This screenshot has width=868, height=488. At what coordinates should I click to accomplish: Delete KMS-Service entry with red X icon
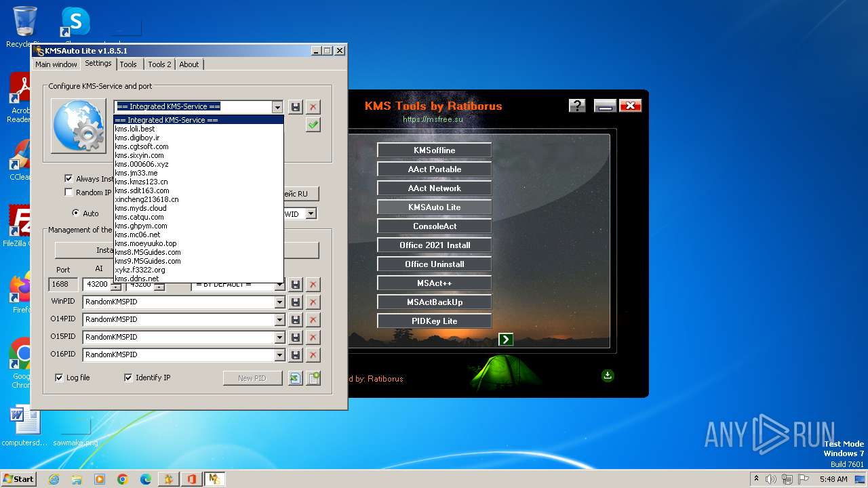click(x=313, y=107)
